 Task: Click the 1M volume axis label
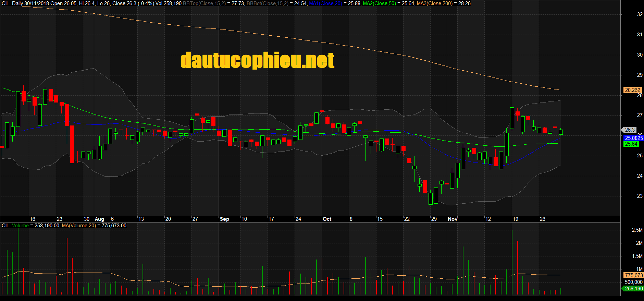(x=639, y=269)
